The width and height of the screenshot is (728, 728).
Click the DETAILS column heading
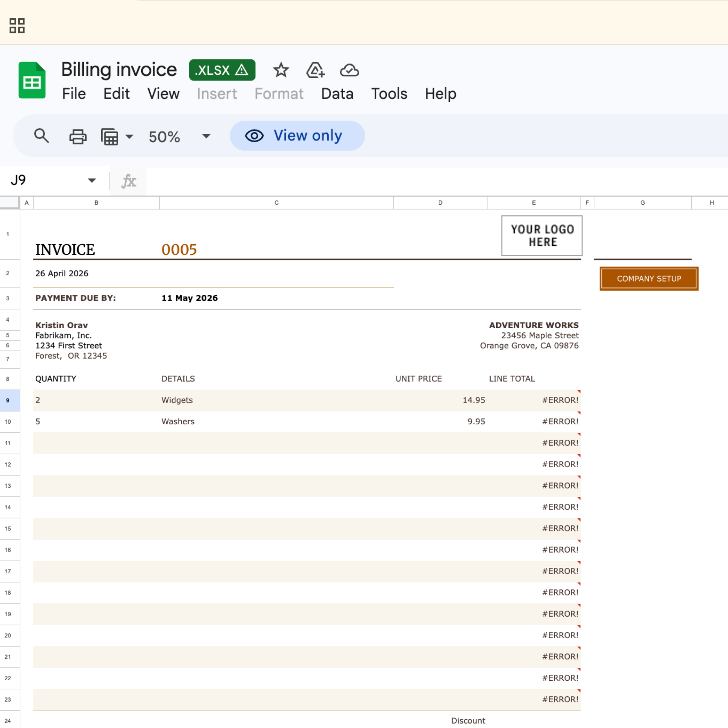pyautogui.click(x=178, y=379)
